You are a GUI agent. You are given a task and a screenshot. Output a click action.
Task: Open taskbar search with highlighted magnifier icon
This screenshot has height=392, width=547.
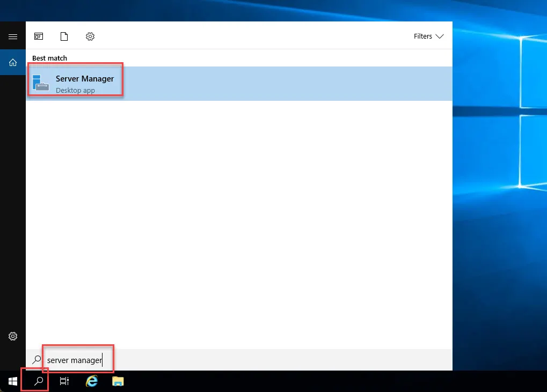coord(34,381)
